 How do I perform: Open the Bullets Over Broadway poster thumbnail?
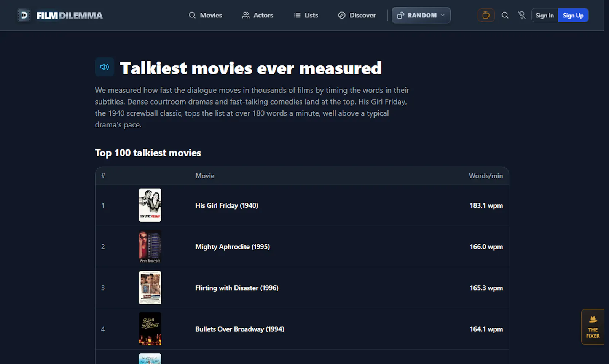pyautogui.click(x=150, y=329)
